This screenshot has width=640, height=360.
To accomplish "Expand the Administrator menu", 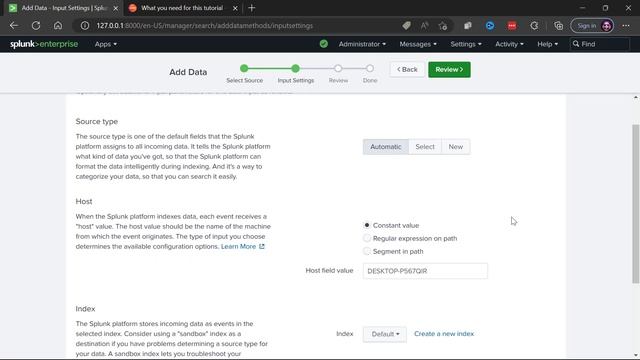I will pyautogui.click(x=362, y=44).
